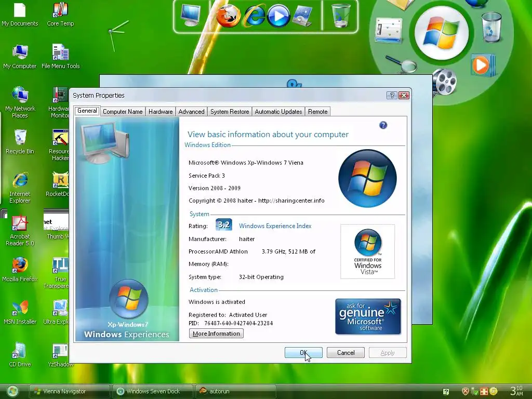532x399 pixels.
Task: Open Mozilla Firefox desktop icon
Action: (x=20, y=270)
